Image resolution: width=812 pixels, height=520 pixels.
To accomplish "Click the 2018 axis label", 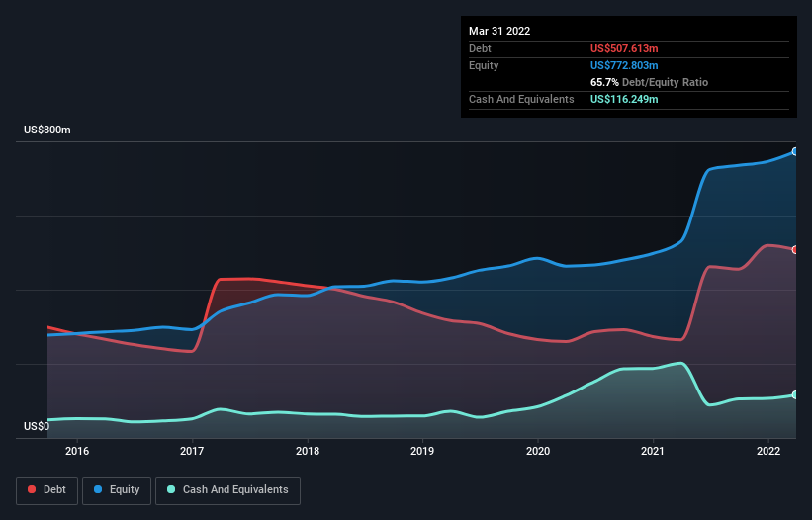I will (308, 451).
